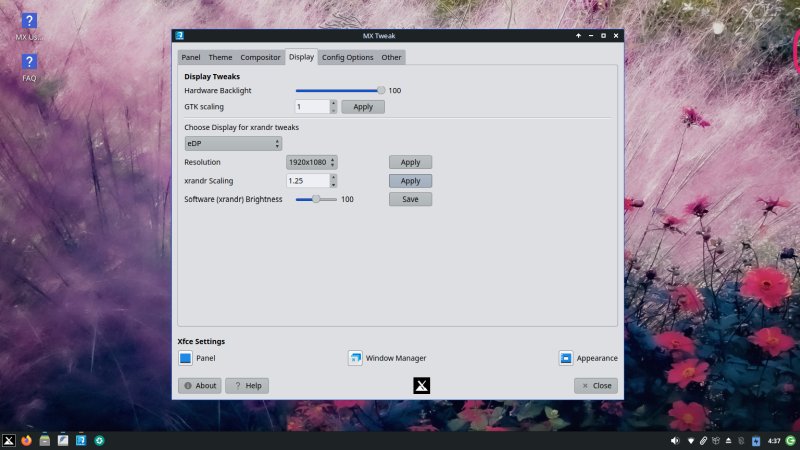Open the Config Options tab
The image size is (800, 450).
point(347,57)
